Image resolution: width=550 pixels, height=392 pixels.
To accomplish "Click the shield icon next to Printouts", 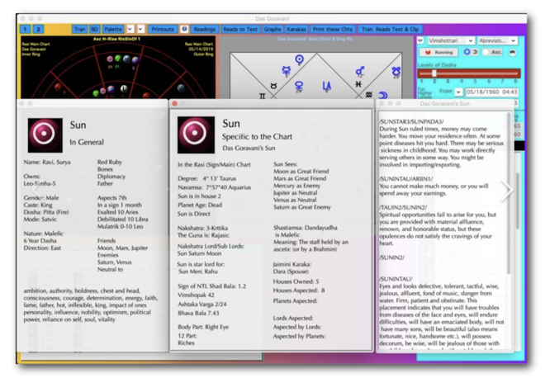I will [x=184, y=29].
